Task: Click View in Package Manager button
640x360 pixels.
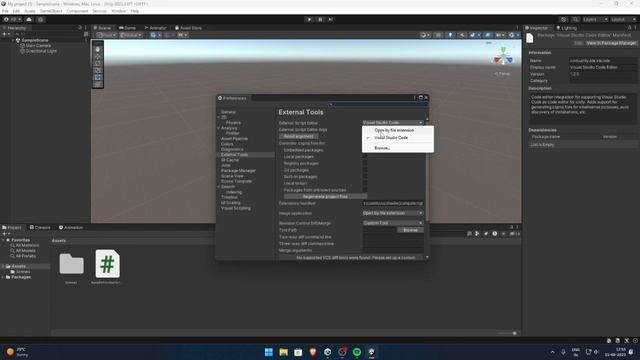Action: (611, 43)
